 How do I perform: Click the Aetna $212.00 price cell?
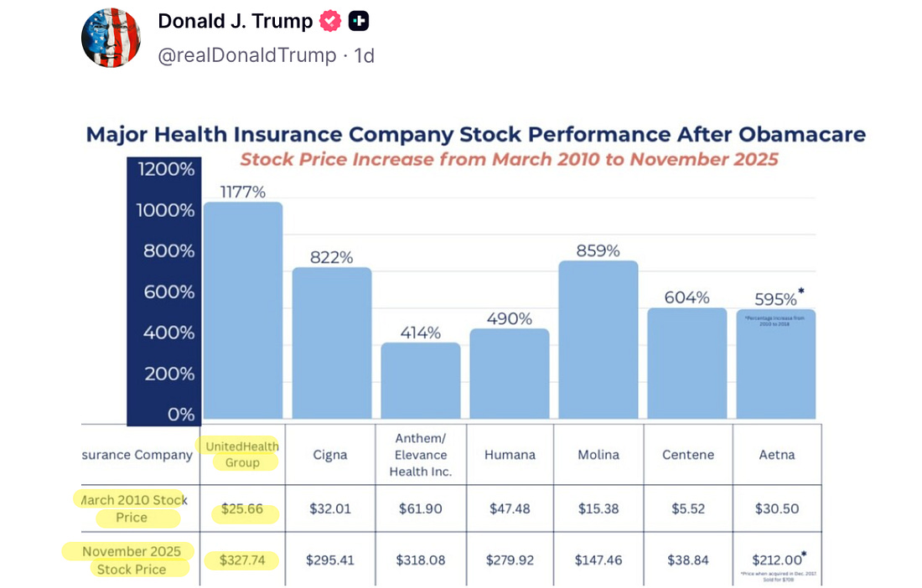(775, 560)
